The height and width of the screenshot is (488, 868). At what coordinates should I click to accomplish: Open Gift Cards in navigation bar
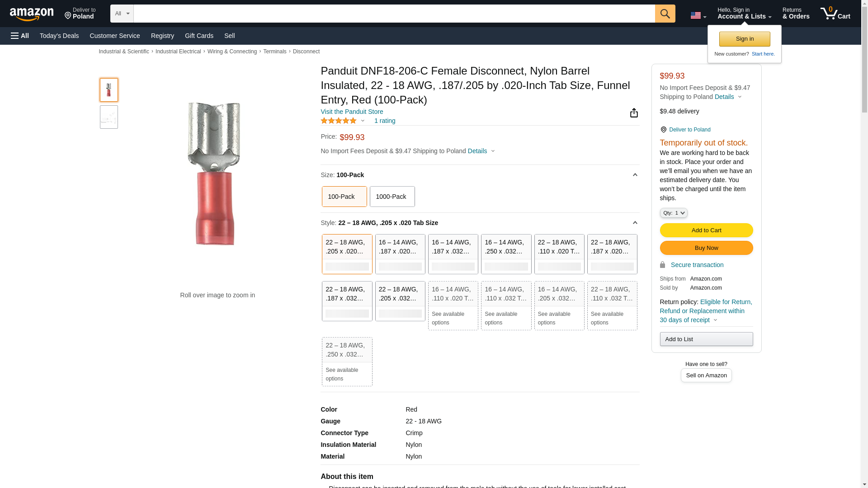199,36
